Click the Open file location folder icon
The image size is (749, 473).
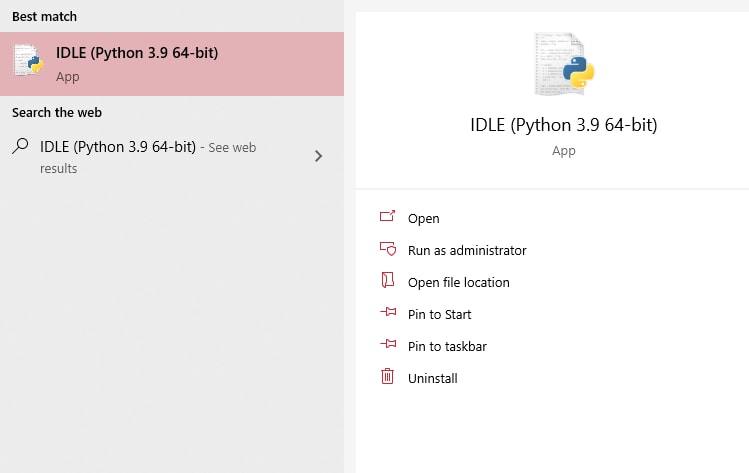pyautogui.click(x=387, y=280)
